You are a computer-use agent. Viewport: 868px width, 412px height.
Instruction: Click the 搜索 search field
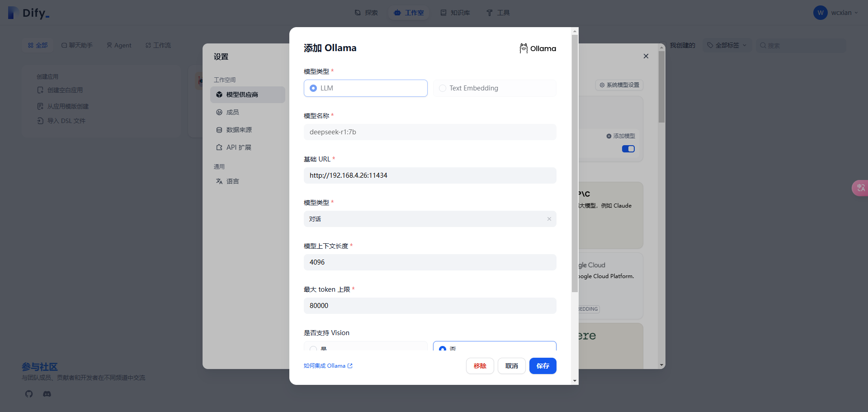click(801, 45)
